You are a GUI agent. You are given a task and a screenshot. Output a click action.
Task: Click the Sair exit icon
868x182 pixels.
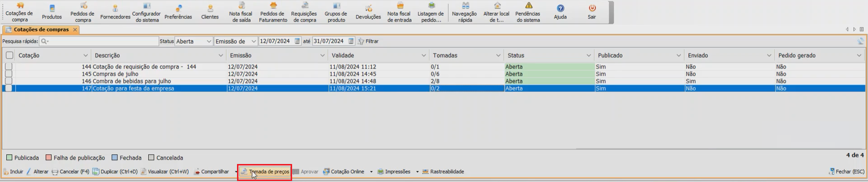click(592, 12)
